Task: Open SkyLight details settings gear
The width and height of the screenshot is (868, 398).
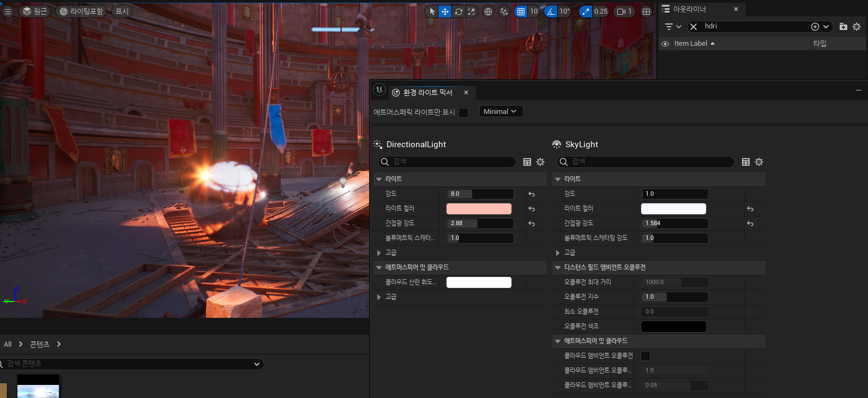Action: click(759, 162)
